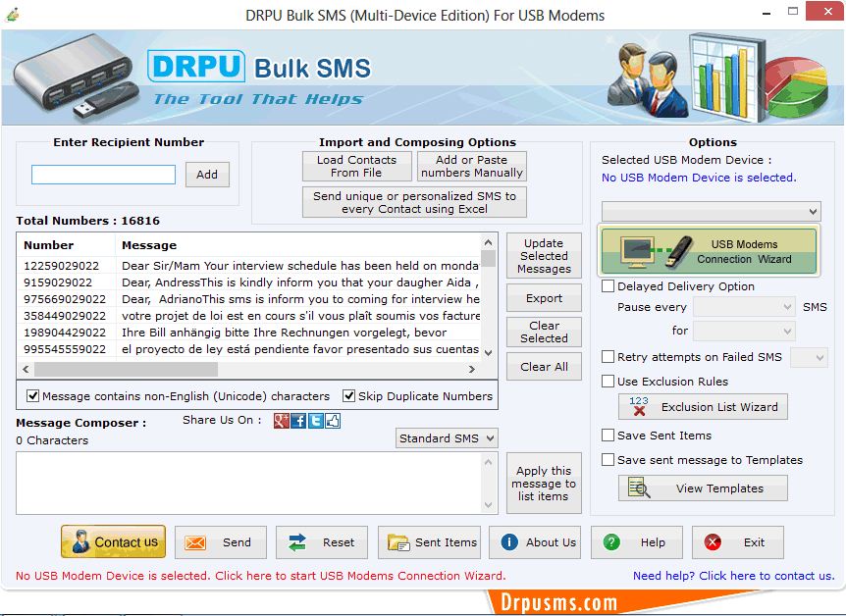Click the Twitter share icon
Viewport: 846px width, 616px height.
click(x=316, y=421)
